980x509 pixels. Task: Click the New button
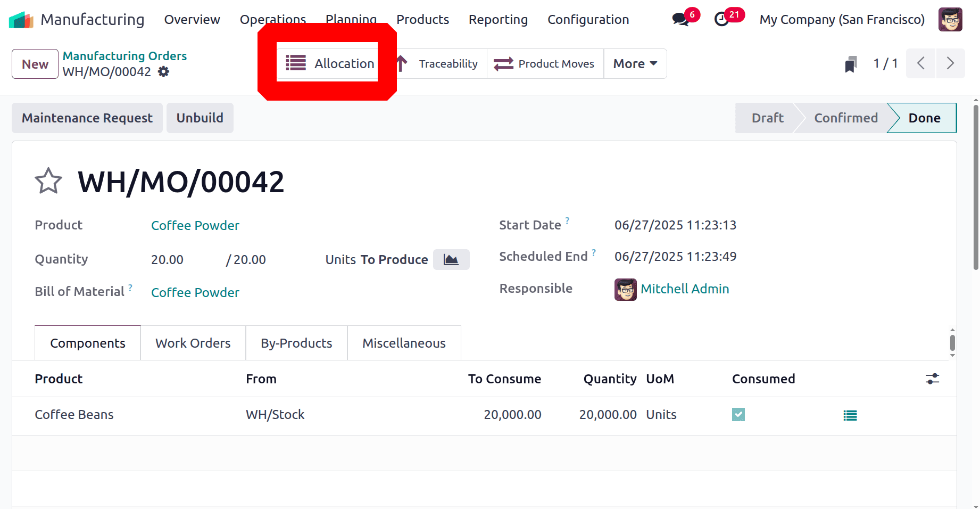(35, 64)
